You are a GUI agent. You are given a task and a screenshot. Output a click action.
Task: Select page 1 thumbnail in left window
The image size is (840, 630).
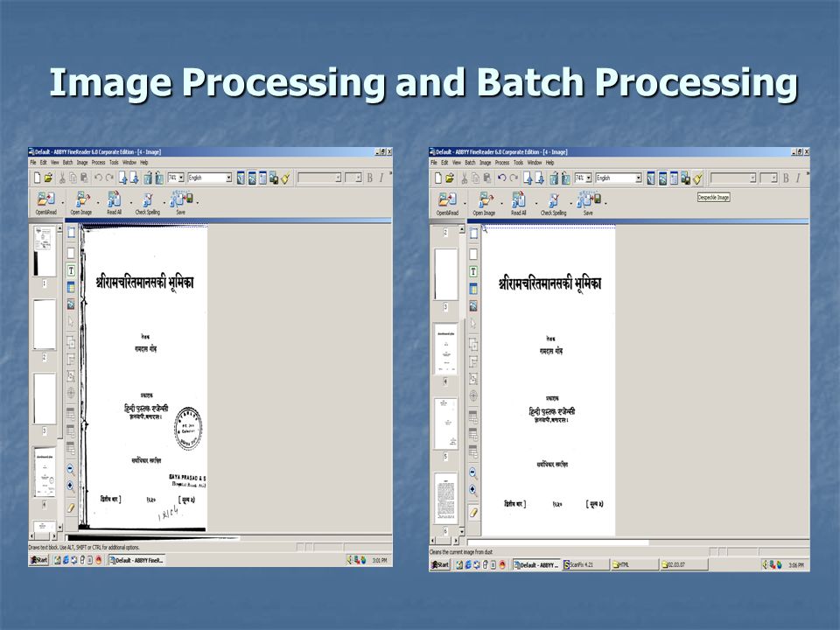pos(45,251)
